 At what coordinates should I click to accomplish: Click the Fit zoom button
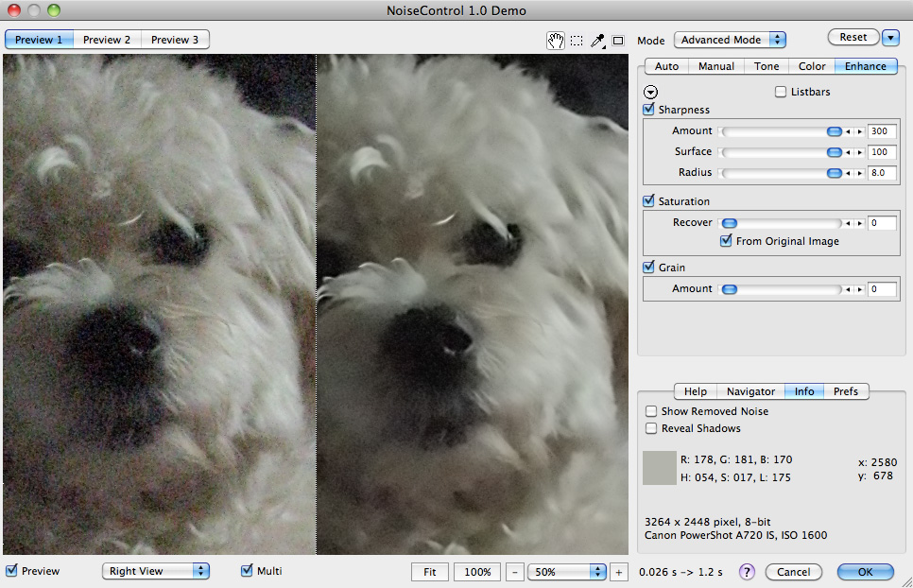click(x=429, y=572)
